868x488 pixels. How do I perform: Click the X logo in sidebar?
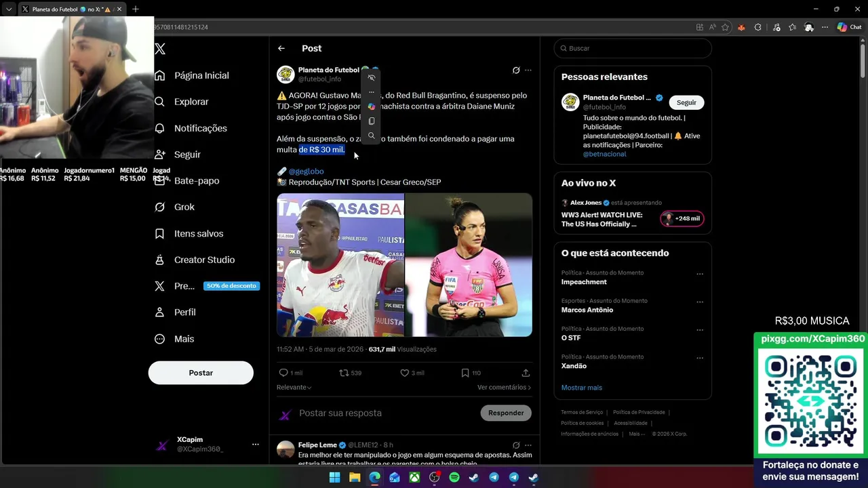click(160, 49)
